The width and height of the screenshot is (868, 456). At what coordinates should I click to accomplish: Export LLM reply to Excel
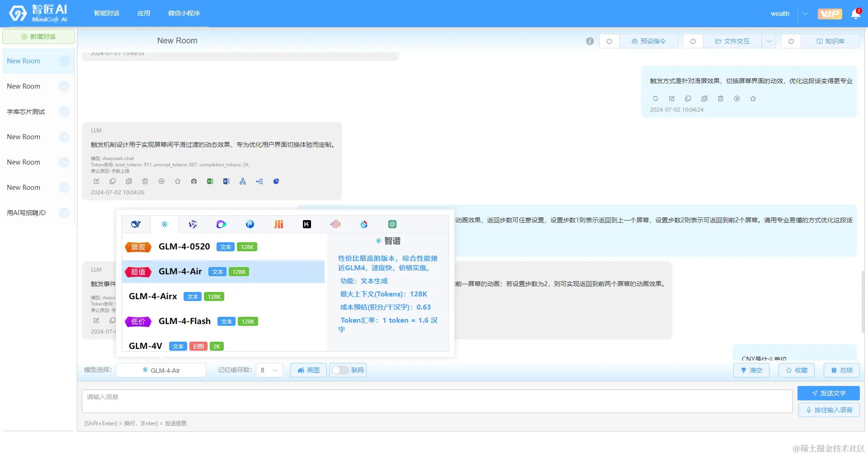pos(210,181)
